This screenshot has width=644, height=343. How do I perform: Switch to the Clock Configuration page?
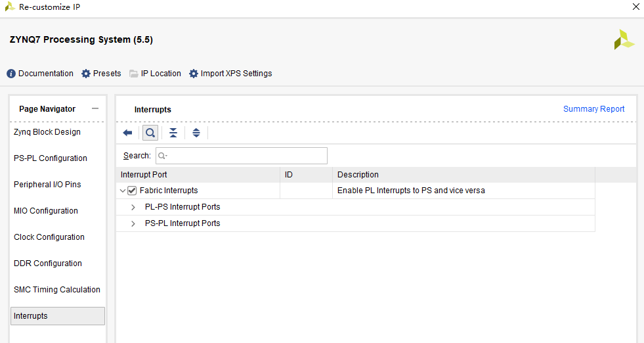[49, 237]
